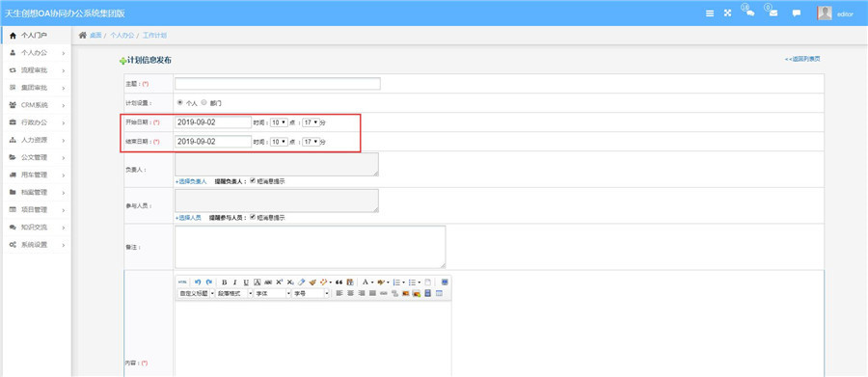Click 工作计划 in the breadcrumb
Viewport: 868px width, 377px height.
click(154, 35)
